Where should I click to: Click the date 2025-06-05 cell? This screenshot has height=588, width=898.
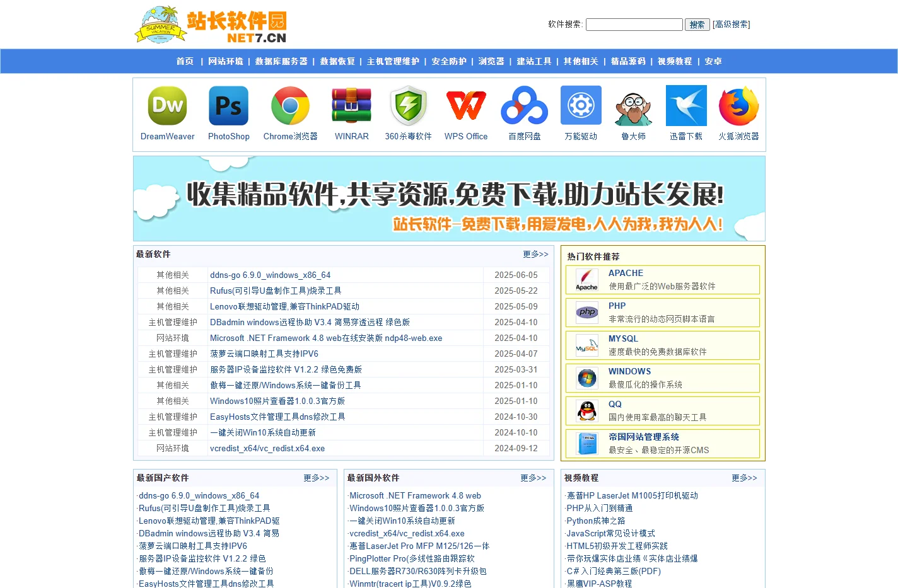tap(516, 275)
